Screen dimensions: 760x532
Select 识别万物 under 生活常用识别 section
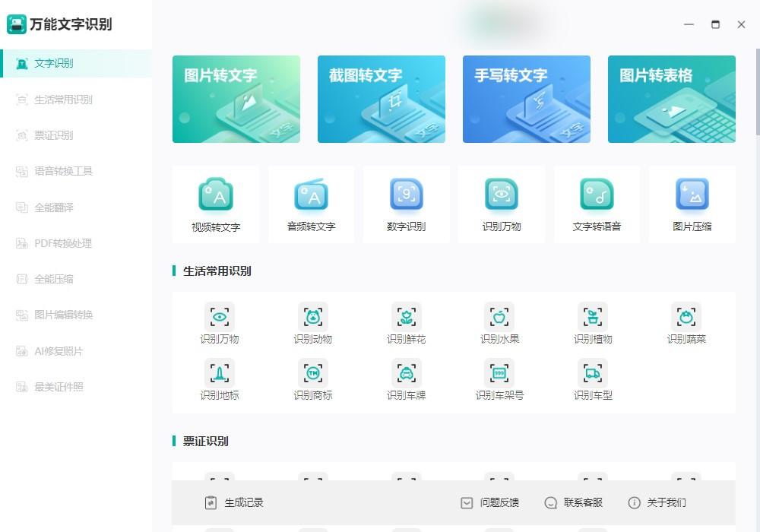pos(220,324)
